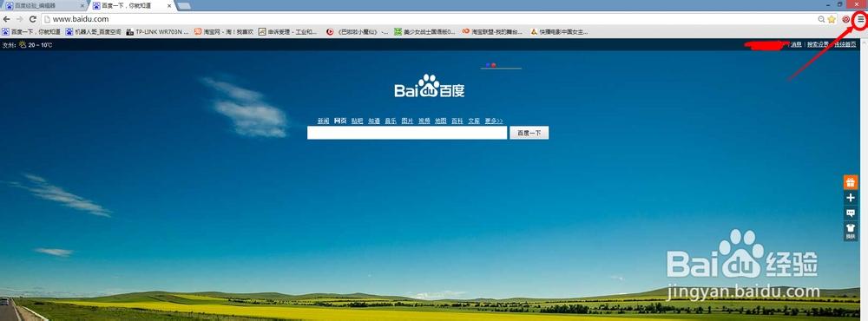The width and height of the screenshot is (868, 321).
Task: Open the 淘宝网 bookmark
Action: 224,32
